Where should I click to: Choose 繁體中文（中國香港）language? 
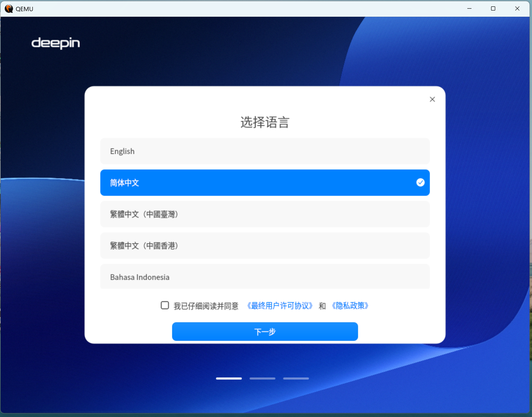point(265,246)
